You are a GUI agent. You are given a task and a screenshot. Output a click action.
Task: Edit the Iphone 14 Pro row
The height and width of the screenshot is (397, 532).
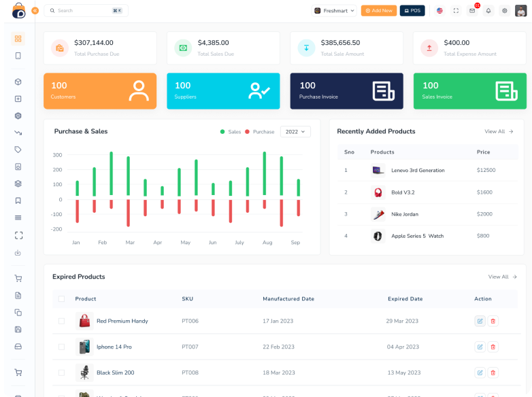tap(480, 347)
